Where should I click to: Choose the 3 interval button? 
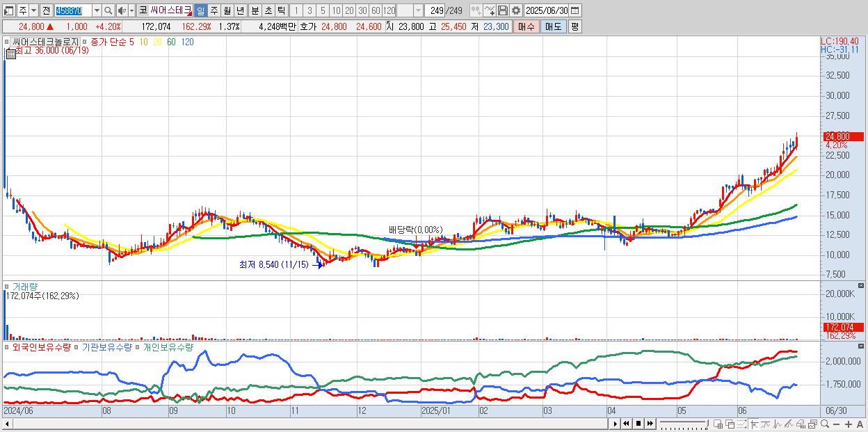tap(310, 10)
